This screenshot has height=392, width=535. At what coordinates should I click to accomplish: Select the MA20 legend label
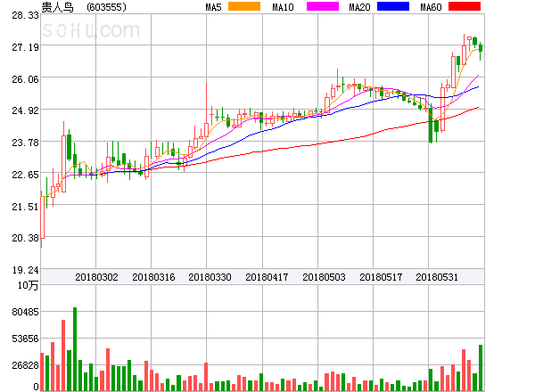tap(359, 7)
